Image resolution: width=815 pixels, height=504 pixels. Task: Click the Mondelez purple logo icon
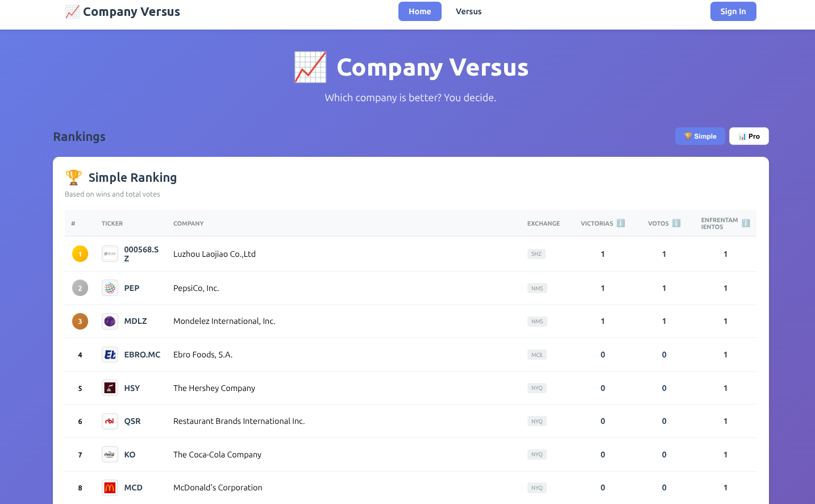tap(109, 321)
